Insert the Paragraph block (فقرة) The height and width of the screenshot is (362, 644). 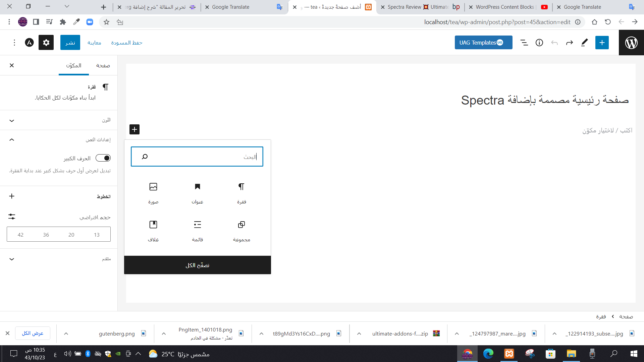tap(241, 194)
